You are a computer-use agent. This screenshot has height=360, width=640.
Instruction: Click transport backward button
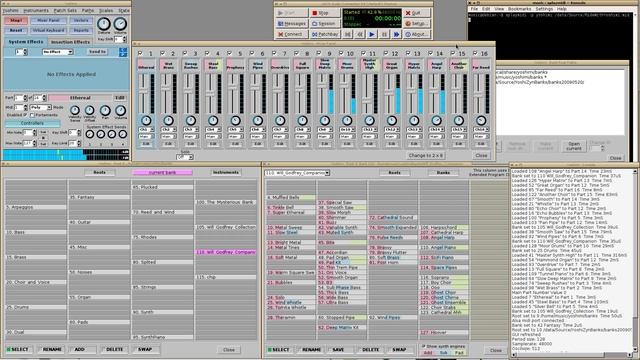[x=359, y=35]
